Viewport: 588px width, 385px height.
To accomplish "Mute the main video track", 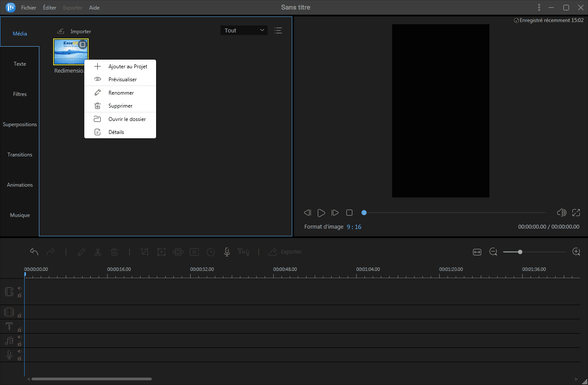I will point(19,288).
